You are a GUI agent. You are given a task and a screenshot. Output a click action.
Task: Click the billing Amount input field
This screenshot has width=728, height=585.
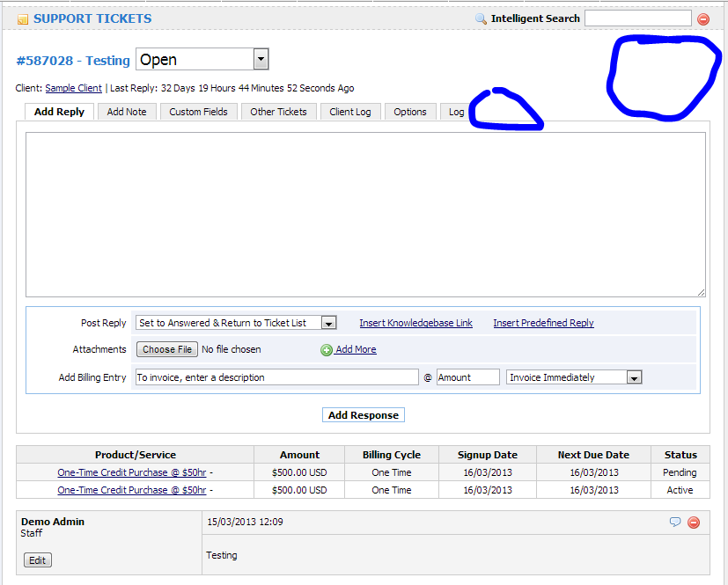pyautogui.click(x=467, y=377)
